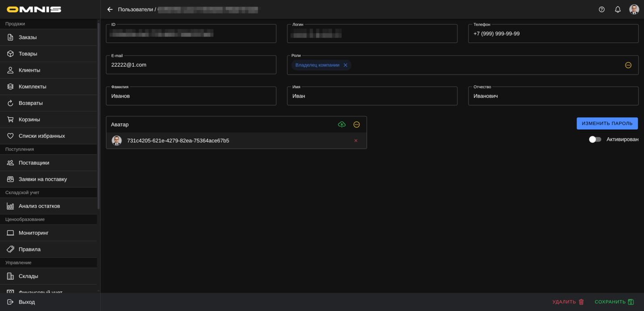Select Возвраты in the sidebar

[30, 103]
